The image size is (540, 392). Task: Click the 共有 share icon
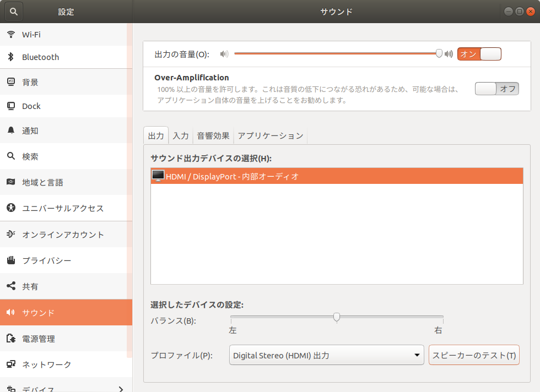coord(11,286)
